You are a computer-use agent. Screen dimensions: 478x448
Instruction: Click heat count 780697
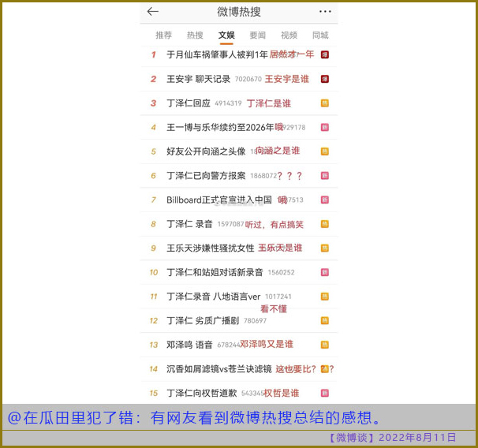point(255,321)
